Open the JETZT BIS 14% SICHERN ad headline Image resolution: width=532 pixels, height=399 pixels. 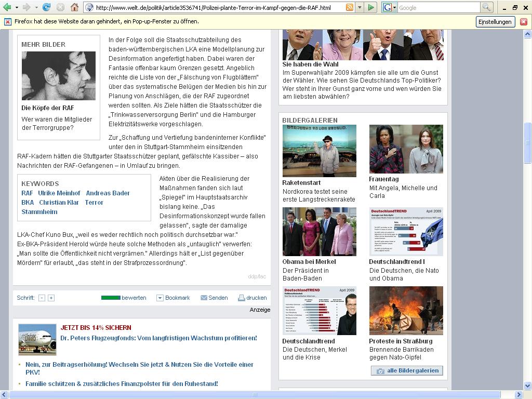tap(96, 328)
